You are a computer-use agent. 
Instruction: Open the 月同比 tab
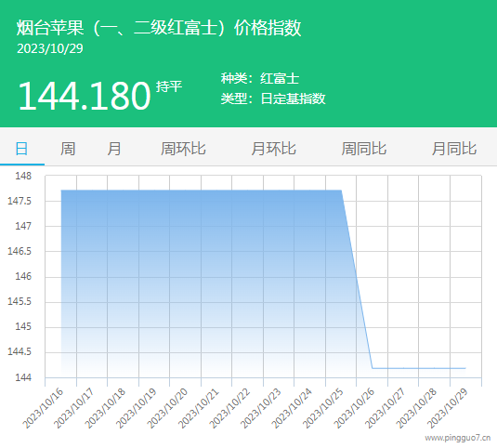coord(454,149)
